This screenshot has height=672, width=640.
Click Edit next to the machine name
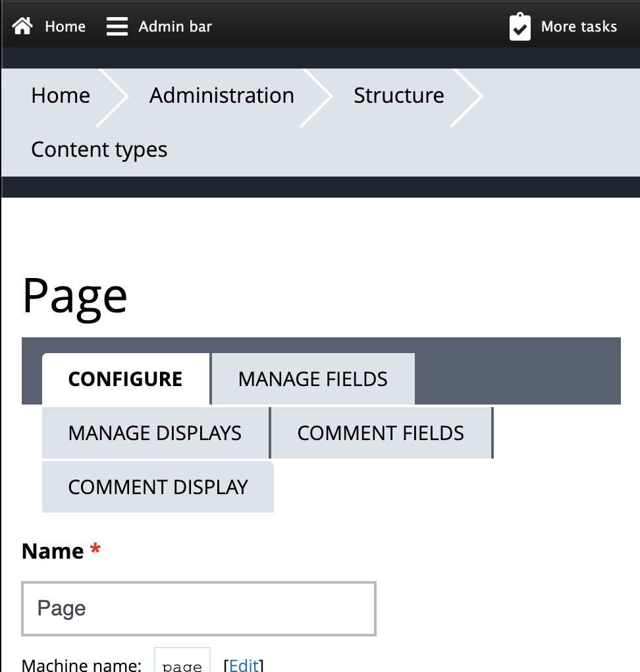pos(243,665)
